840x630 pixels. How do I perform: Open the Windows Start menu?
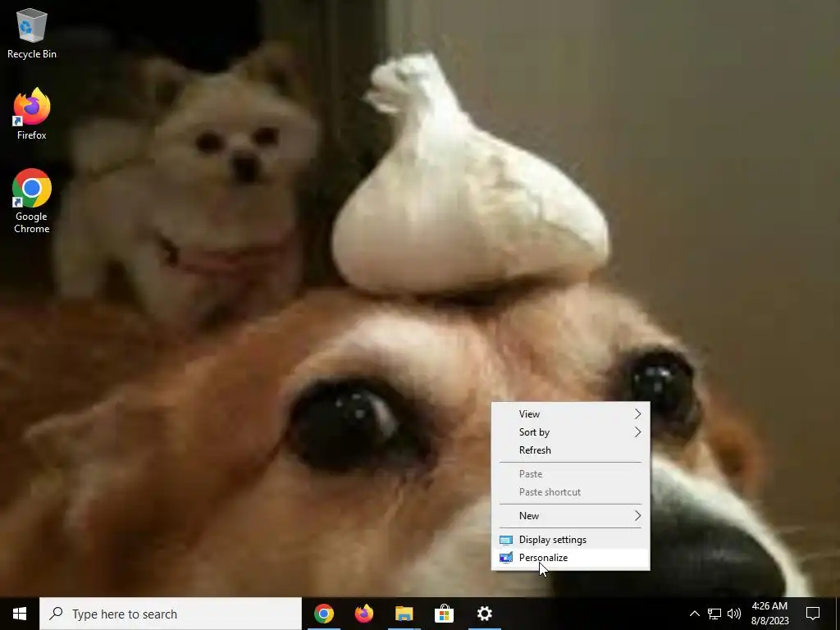point(20,614)
